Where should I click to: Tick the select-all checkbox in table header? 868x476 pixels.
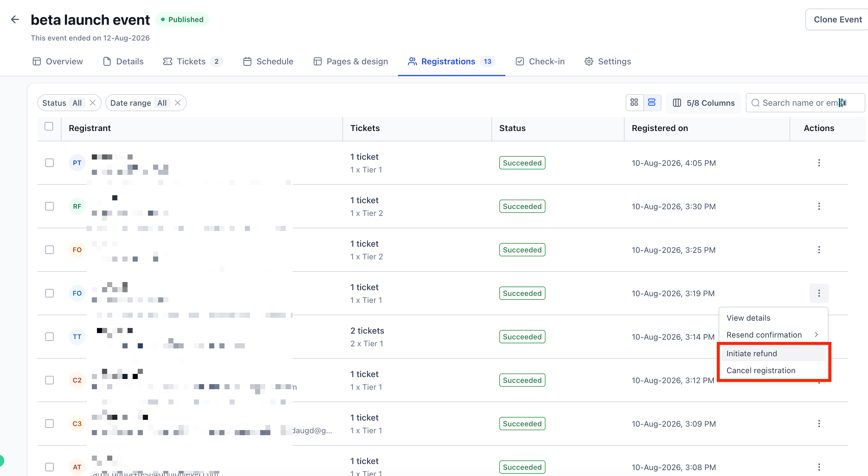[x=49, y=126]
